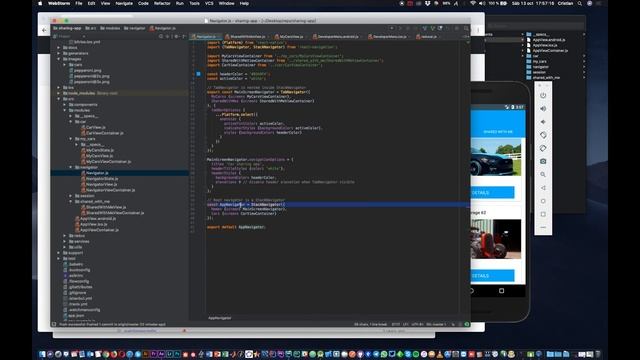The image size is (640, 360).
Task: Click AppNavigator breadcrumb below editor
Action: [x=220, y=318]
